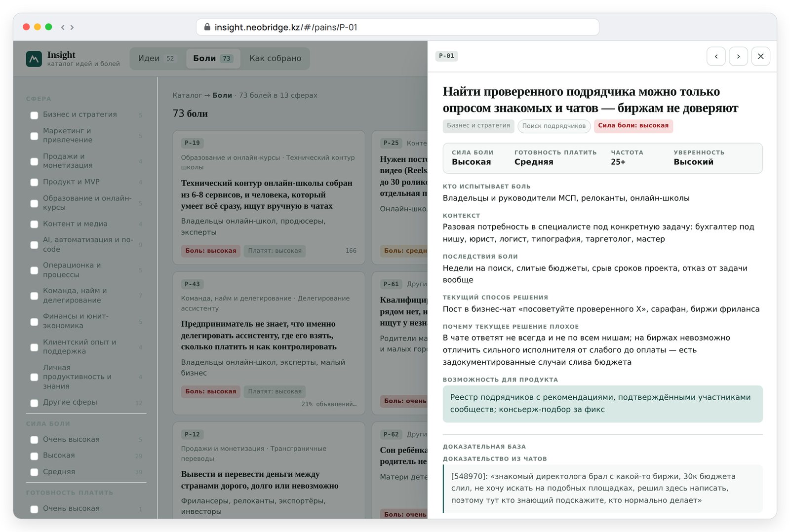Click the Возможность для продукта green box

click(x=603, y=404)
